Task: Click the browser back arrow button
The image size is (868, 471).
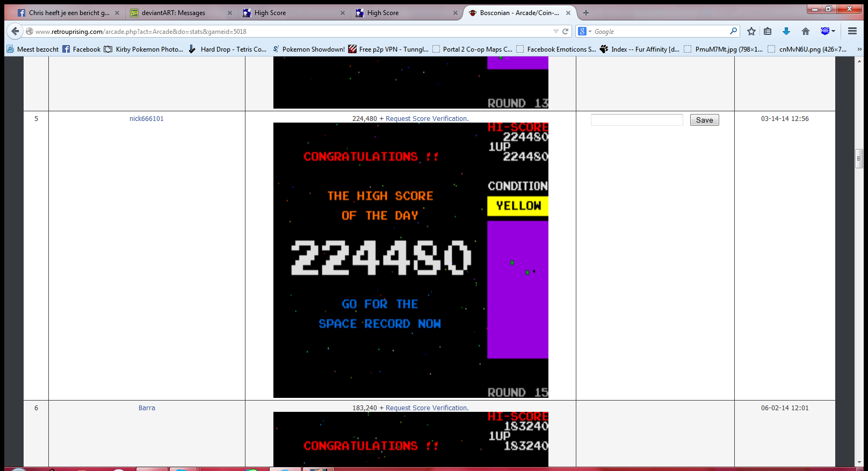Action: pyautogui.click(x=15, y=31)
